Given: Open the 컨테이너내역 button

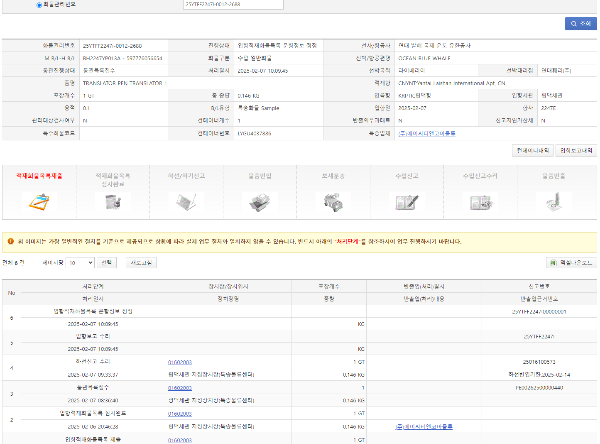Looking at the screenshot, I should [x=533, y=150].
